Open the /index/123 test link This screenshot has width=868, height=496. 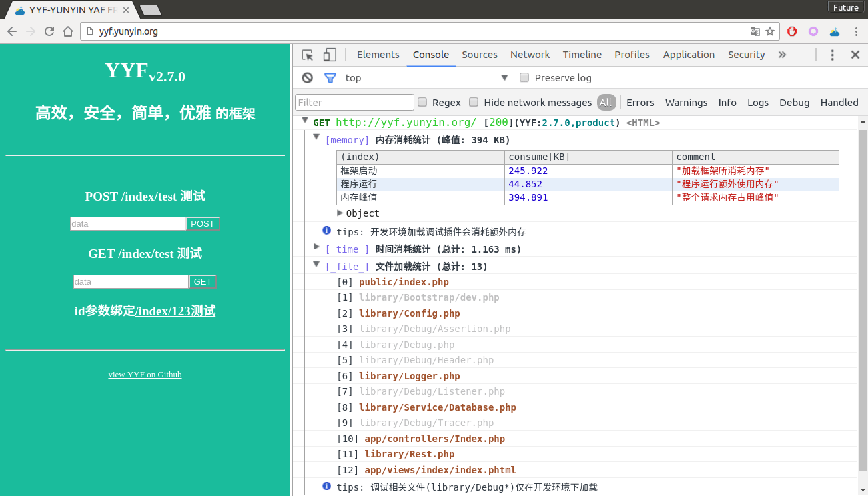(x=175, y=311)
